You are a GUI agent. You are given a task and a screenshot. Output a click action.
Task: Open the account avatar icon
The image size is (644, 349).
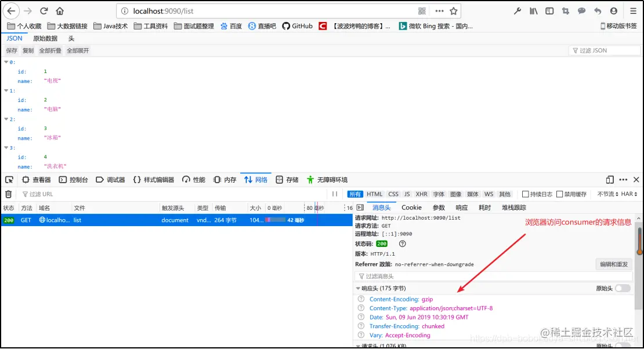pyautogui.click(x=614, y=11)
